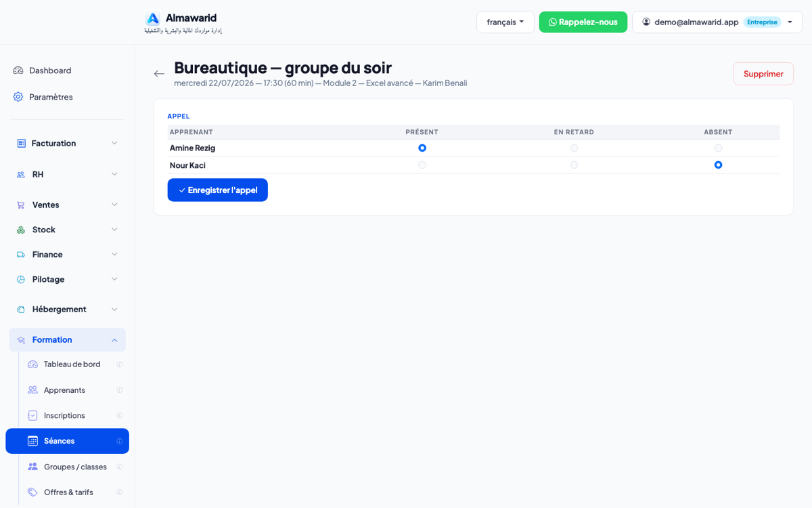This screenshot has height=508, width=812.
Task: Click the blue APPEL section heading
Action: tap(179, 117)
